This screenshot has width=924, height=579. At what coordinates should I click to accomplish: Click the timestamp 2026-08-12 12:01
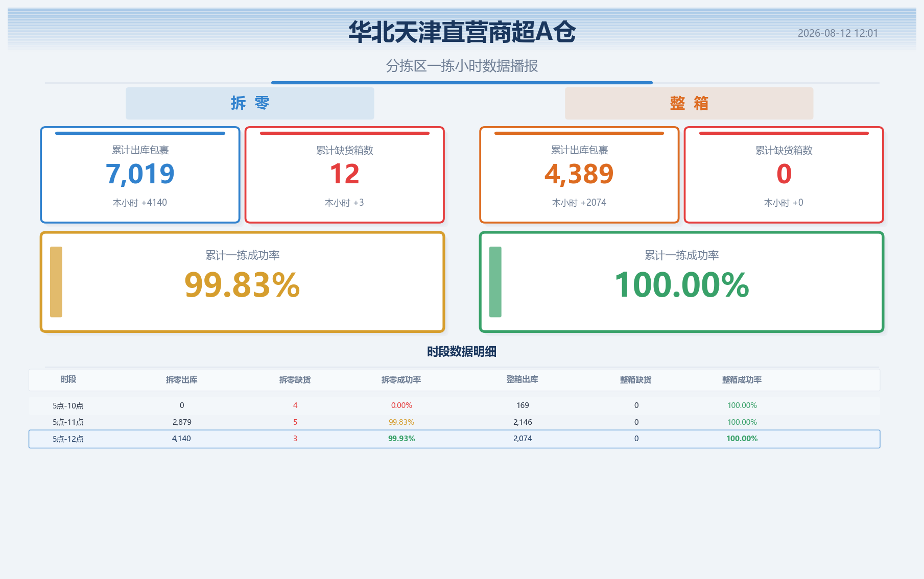tap(838, 33)
